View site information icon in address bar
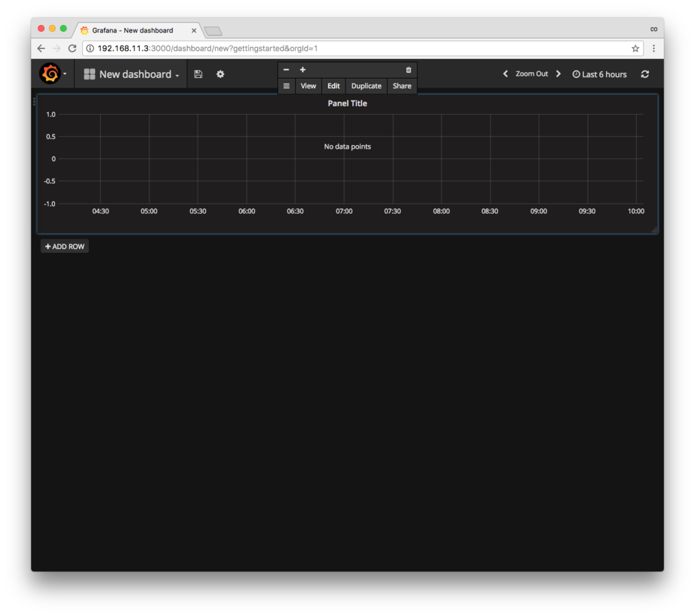The height and width of the screenshot is (616, 695). click(90, 48)
